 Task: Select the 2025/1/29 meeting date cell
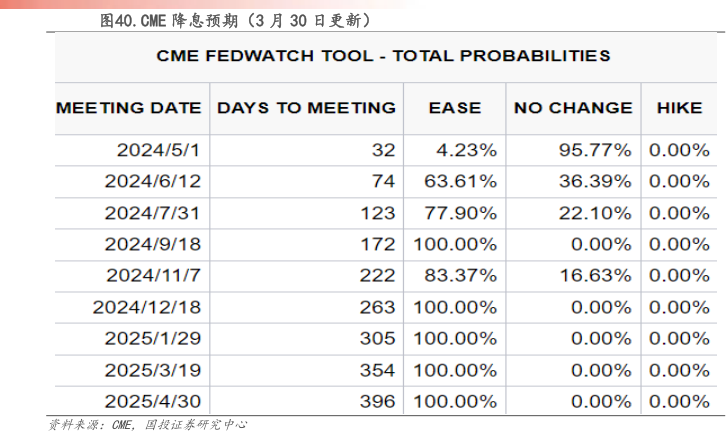153,338
